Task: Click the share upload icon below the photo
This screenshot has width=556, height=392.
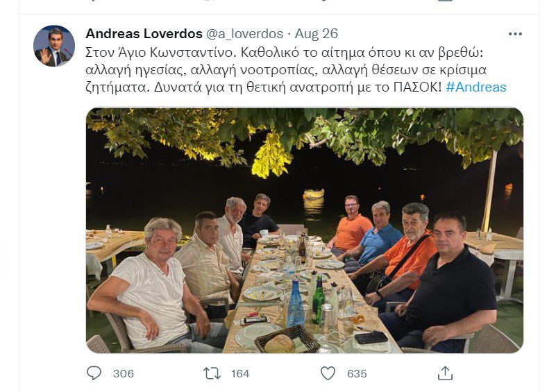Action: (x=445, y=373)
